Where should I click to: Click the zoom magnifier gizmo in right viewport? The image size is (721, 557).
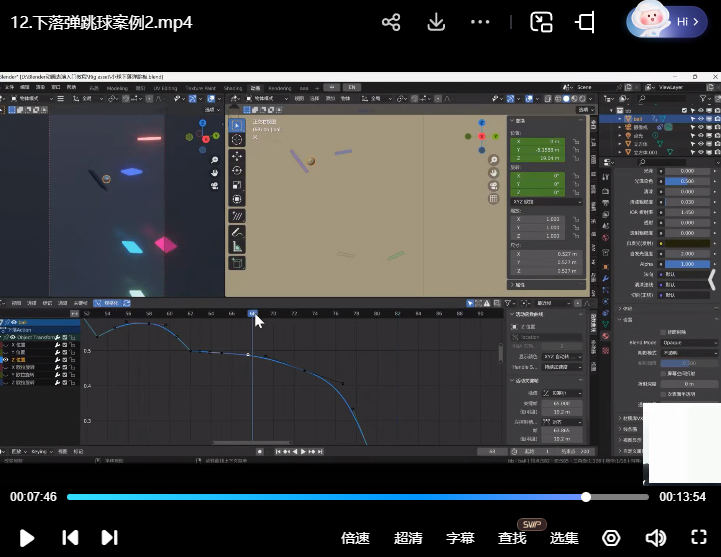tap(493, 160)
